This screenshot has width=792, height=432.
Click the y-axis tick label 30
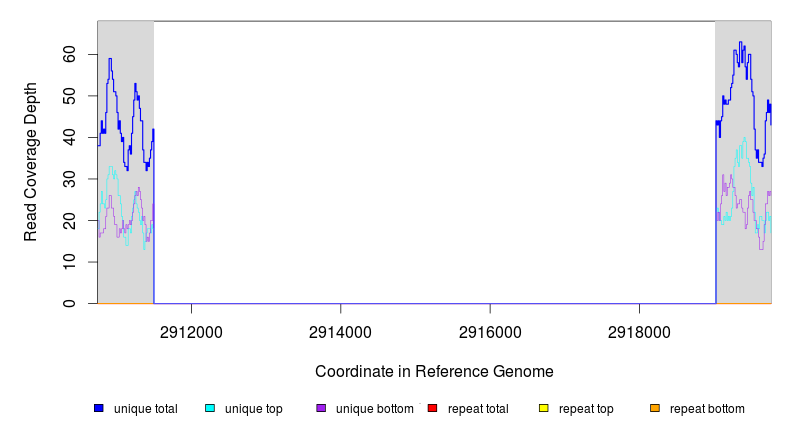[70, 179]
